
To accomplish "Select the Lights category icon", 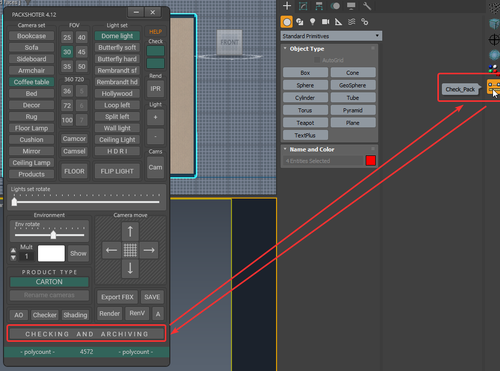I will [x=312, y=22].
